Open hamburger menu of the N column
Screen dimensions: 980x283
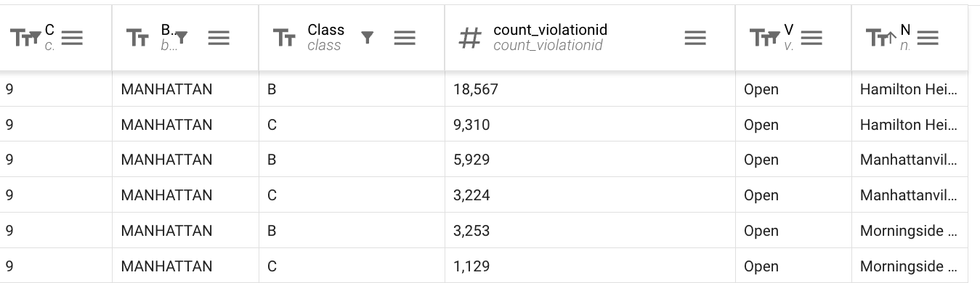(x=928, y=38)
